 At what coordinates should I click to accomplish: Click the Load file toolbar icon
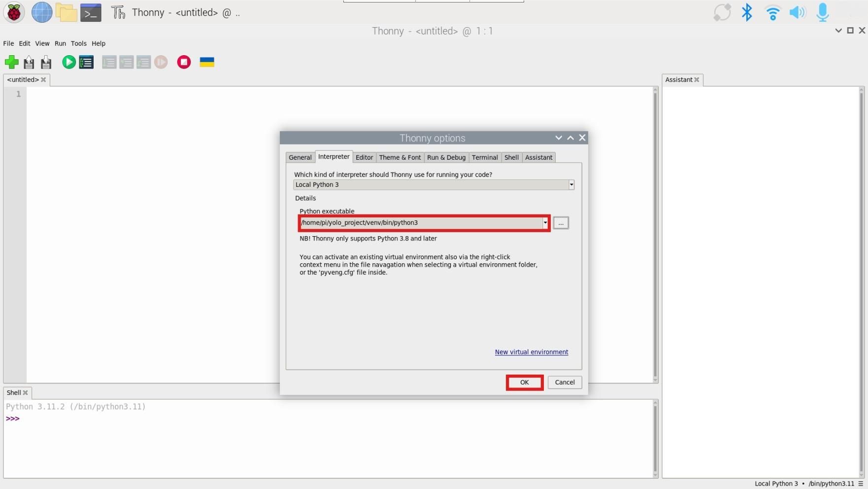(29, 62)
